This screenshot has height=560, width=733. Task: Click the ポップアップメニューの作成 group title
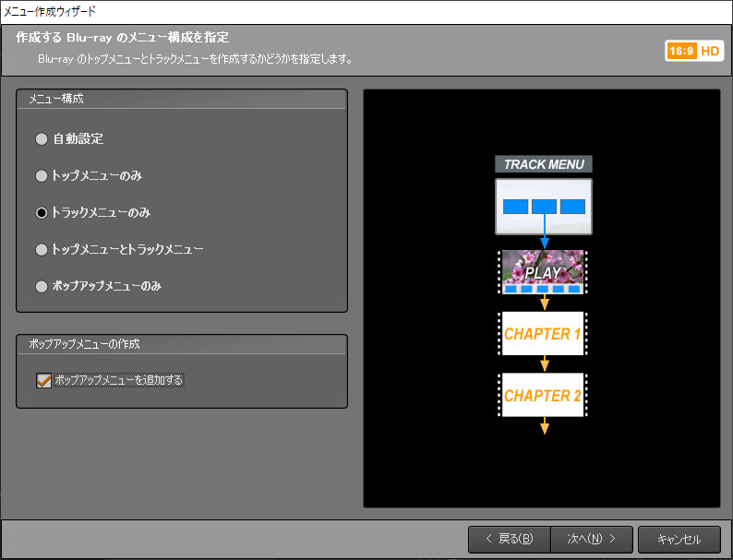coord(84,344)
